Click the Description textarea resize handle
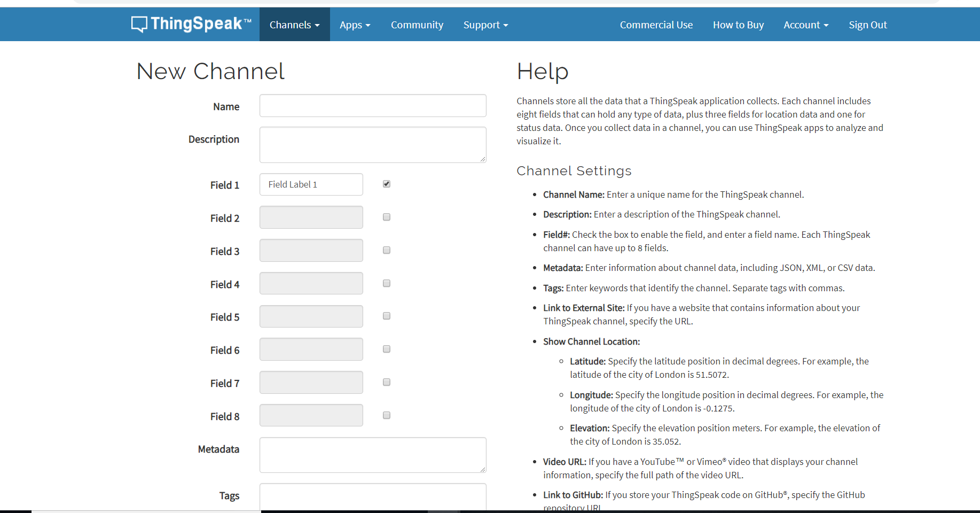The height and width of the screenshot is (513, 980). pyautogui.click(x=482, y=159)
